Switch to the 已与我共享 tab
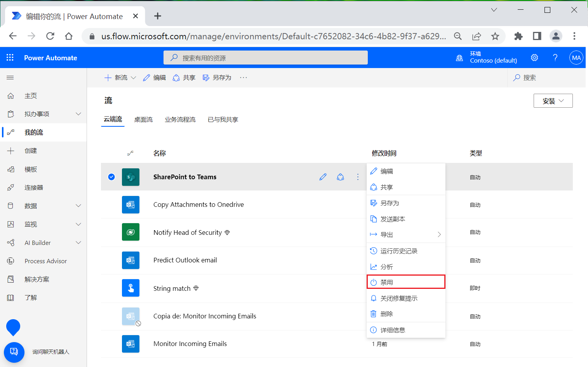Screen dimensions: 588x367 [x=223, y=119]
